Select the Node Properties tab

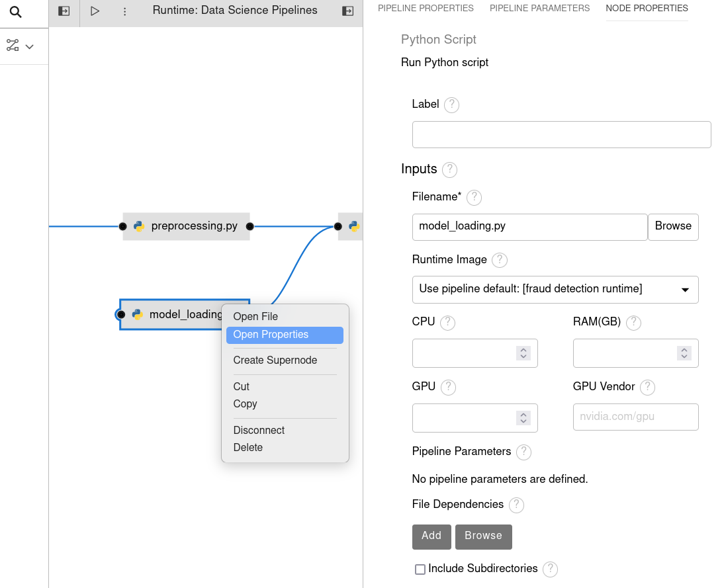(x=647, y=9)
